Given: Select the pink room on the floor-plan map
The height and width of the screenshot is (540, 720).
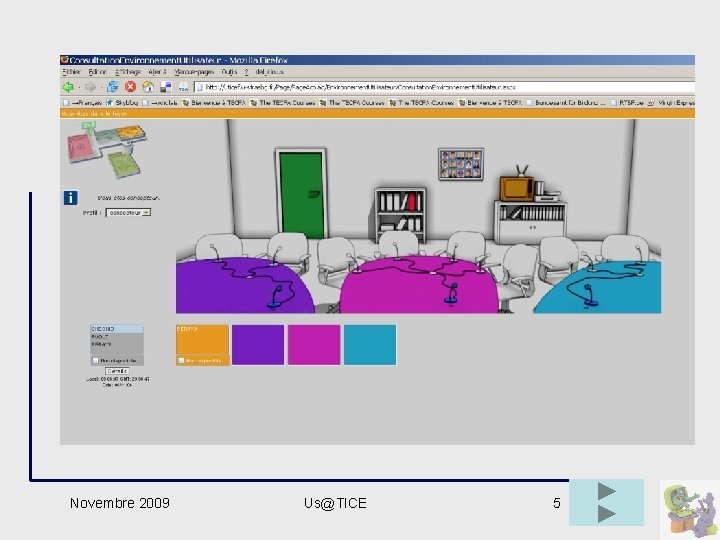Looking at the screenshot, I should [x=82, y=146].
